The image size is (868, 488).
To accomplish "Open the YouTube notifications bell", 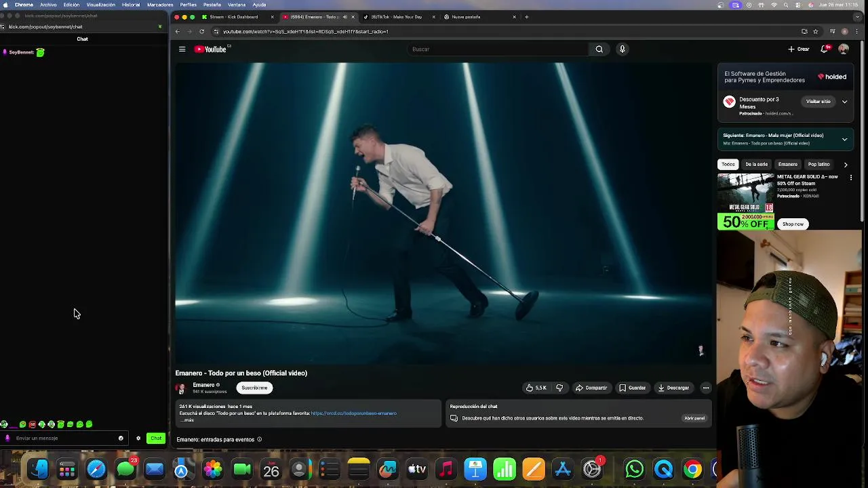I will click(x=825, y=49).
